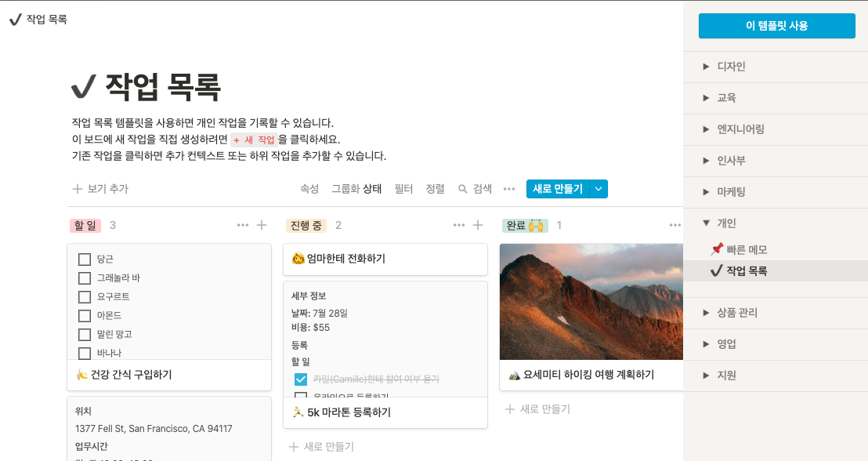Uncheck the 카밀(Camille) checked checkbox
Image resolution: width=868 pixels, height=461 pixels.
pos(301,379)
